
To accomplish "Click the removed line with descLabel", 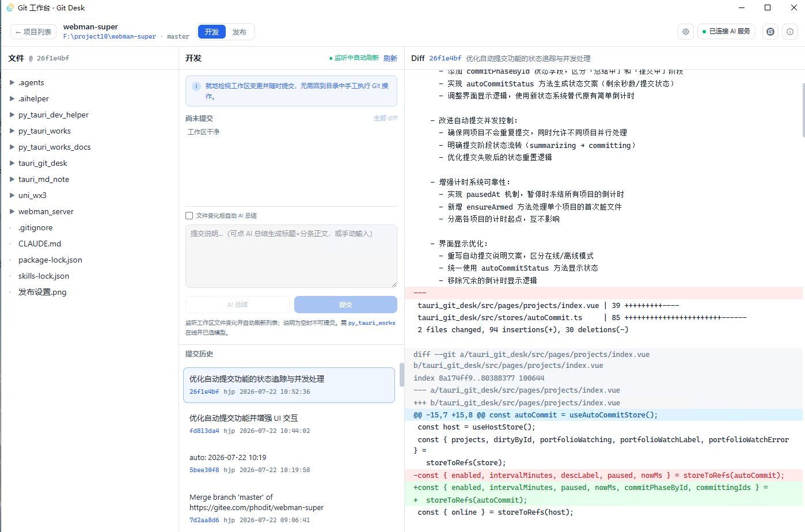I will 603,475.
